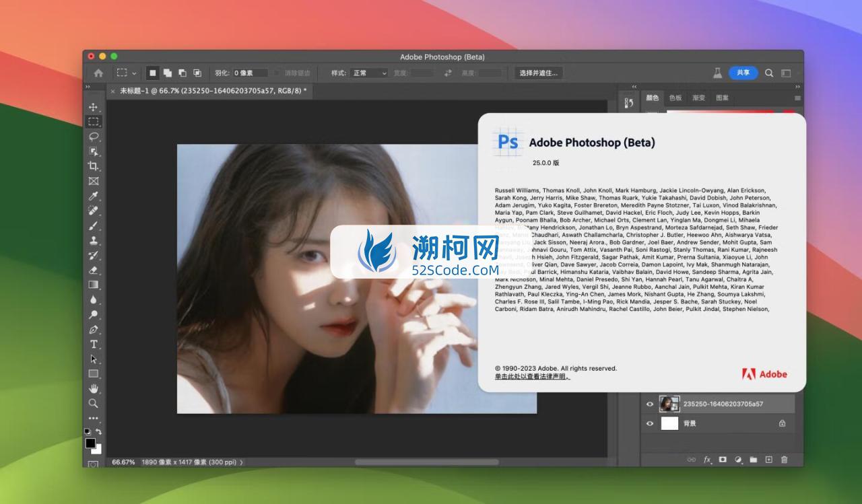Select the Blur tool
Viewport: 862px width, 504px height.
coord(94,299)
